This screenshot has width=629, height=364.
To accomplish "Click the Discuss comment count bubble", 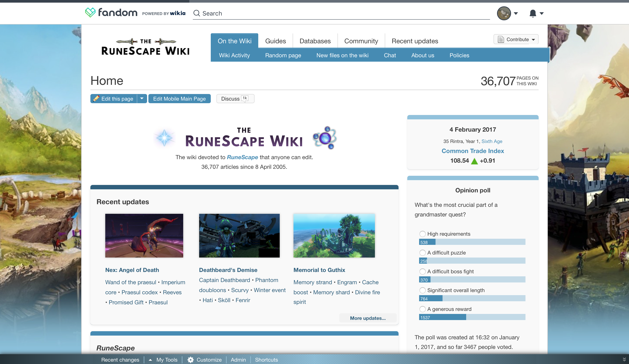I will [x=245, y=98].
